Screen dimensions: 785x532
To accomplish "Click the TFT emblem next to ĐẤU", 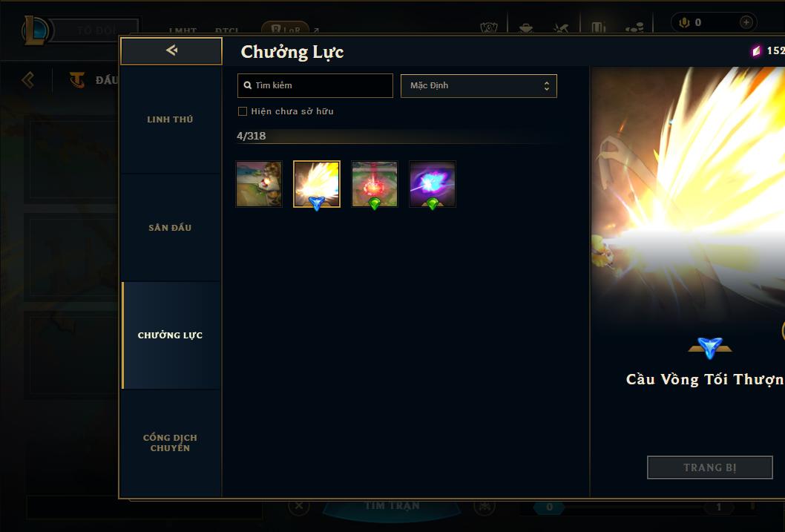I will pyautogui.click(x=76, y=79).
